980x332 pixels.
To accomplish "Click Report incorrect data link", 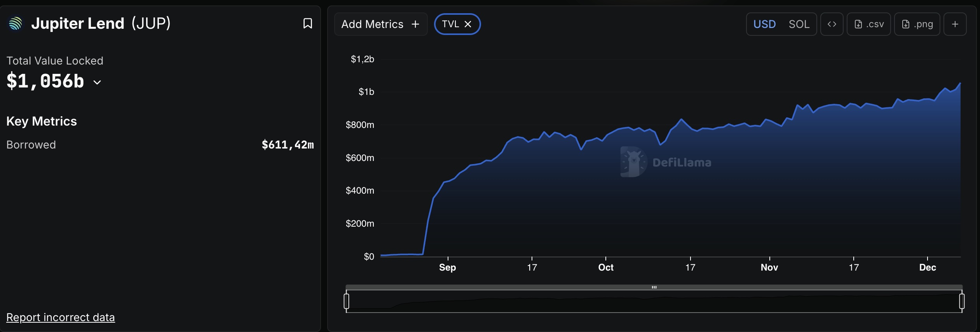I will point(61,317).
